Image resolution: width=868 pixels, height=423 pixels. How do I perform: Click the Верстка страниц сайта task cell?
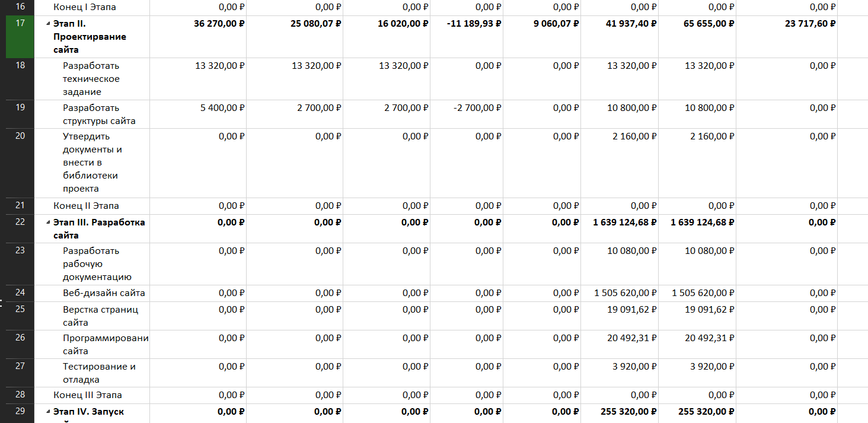coord(100,316)
